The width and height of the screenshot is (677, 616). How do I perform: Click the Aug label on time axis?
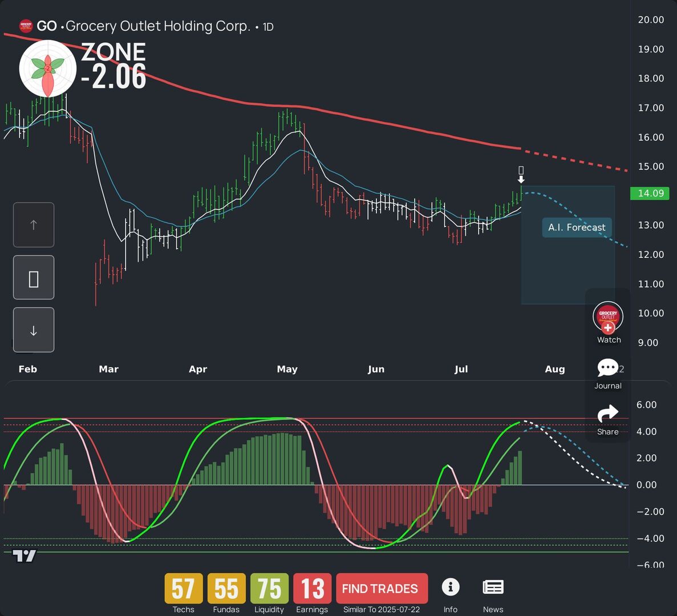pos(555,369)
